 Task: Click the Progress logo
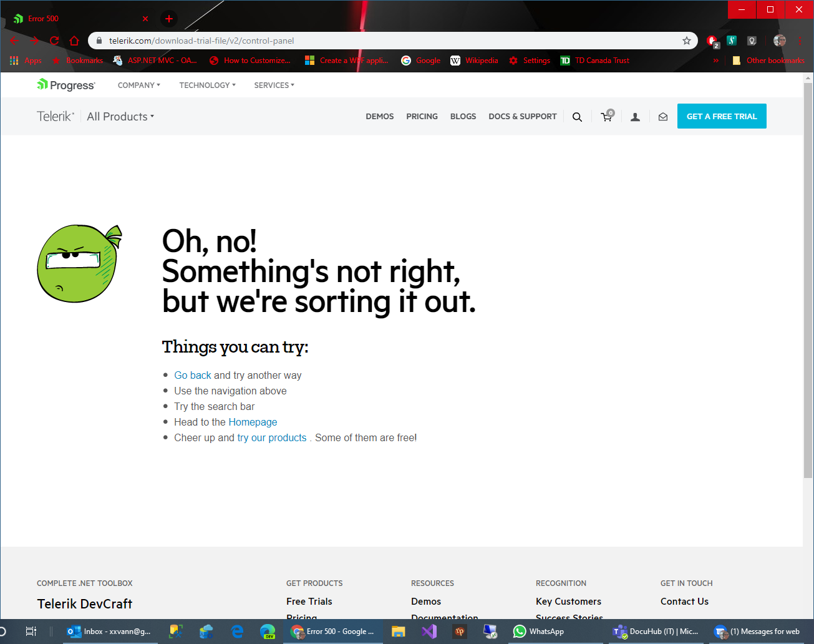click(x=66, y=85)
